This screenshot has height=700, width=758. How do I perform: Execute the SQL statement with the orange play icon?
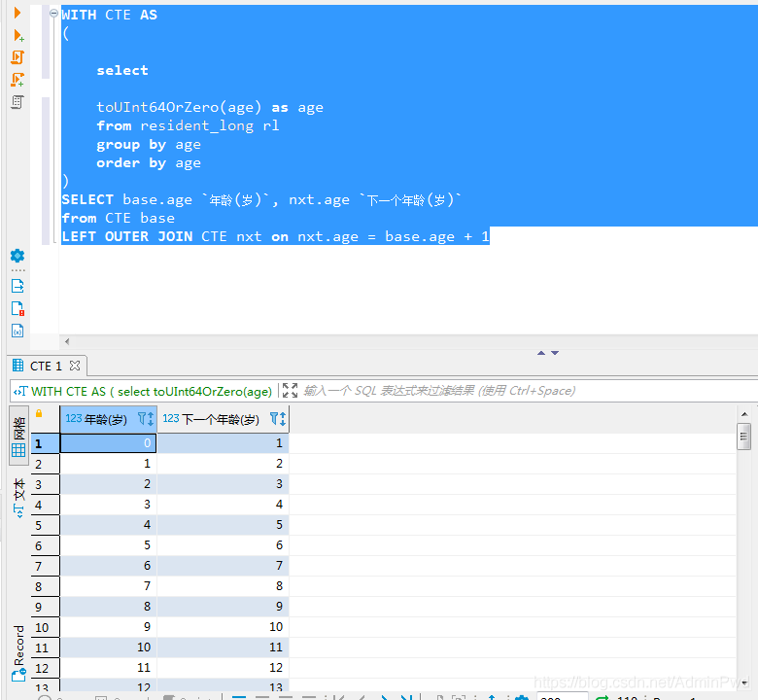click(17, 13)
